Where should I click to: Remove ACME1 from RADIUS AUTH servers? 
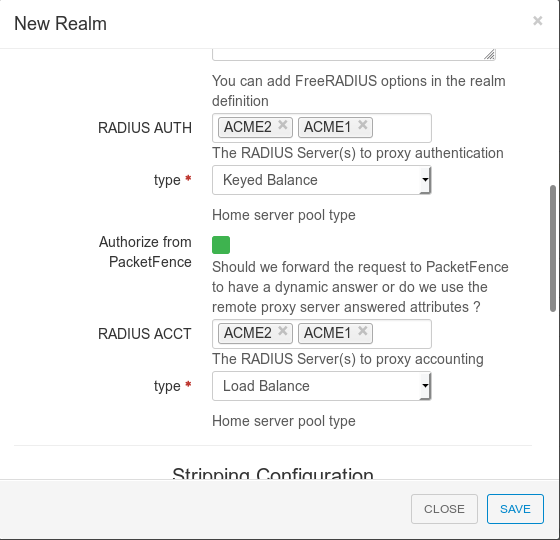click(362, 125)
